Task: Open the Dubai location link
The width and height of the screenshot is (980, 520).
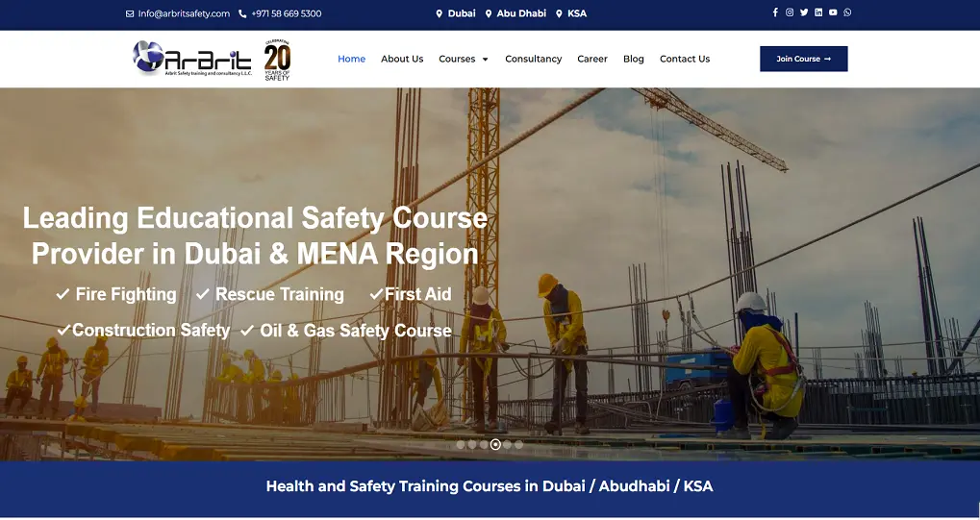Action: coord(456,13)
